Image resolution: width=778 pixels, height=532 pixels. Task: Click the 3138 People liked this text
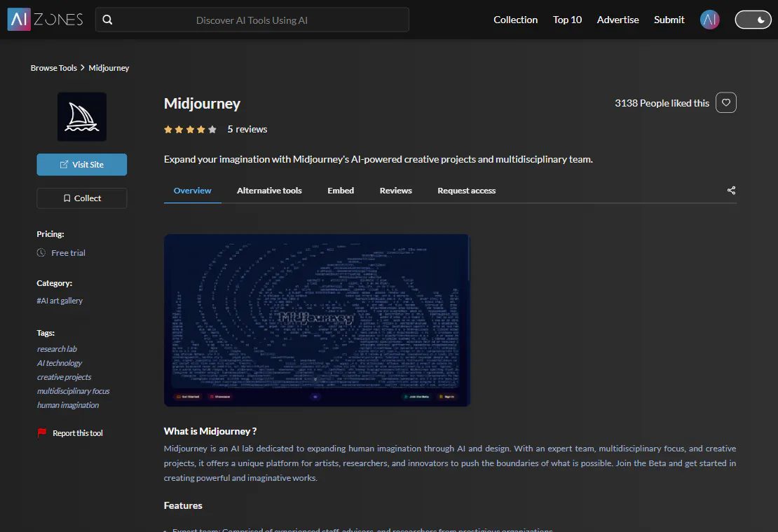pyautogui.click(x=662, y=103)
